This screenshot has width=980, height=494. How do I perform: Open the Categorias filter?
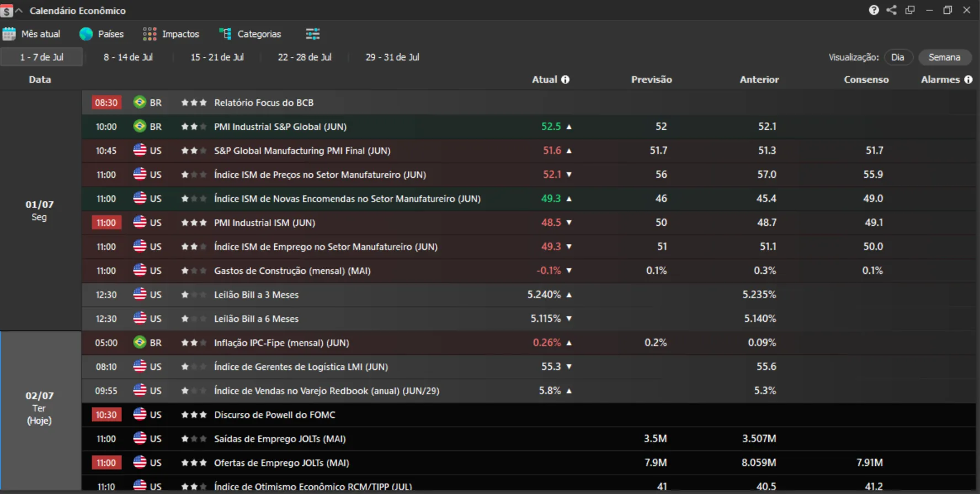[250, 34]
